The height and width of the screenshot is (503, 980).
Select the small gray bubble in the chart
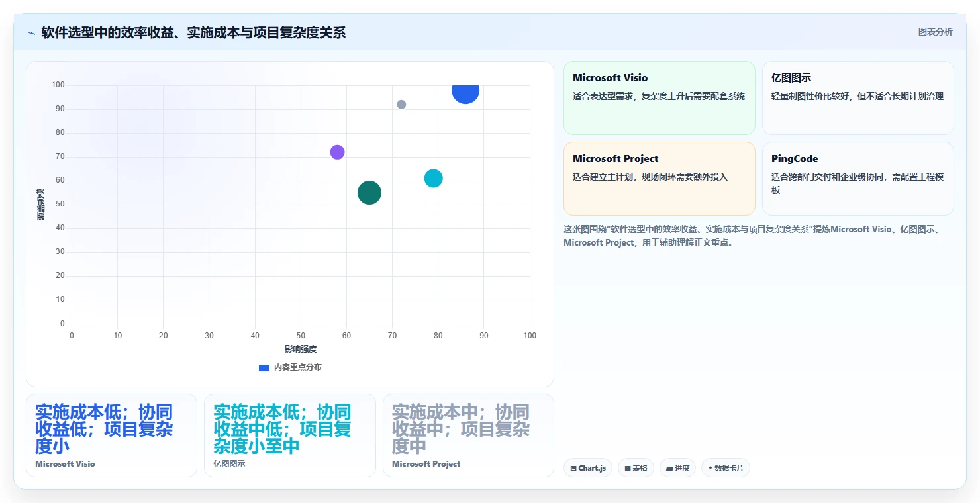point(401,105)
